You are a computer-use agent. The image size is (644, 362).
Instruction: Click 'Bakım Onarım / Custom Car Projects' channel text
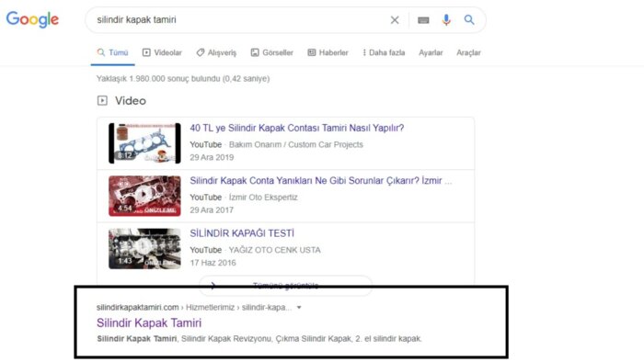click(295, 144)
